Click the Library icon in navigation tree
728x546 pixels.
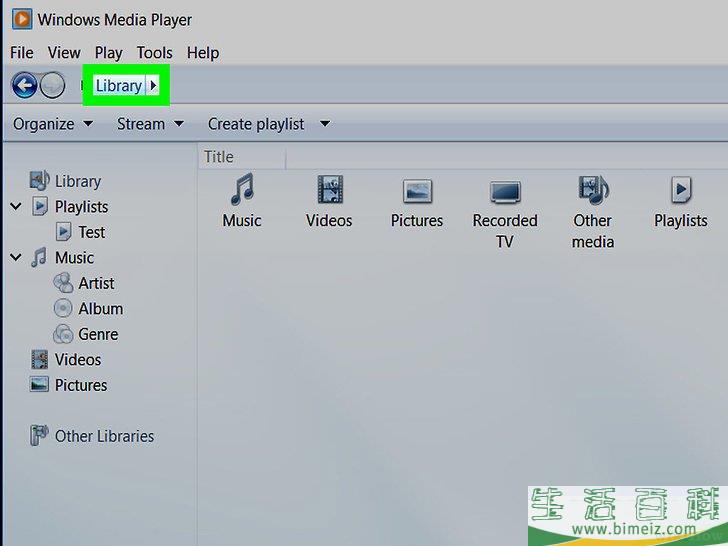[x=39, y=181]
